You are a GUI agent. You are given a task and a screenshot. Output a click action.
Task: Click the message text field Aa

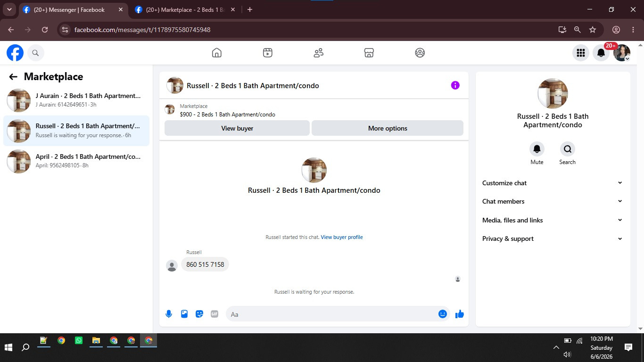pyautogui.click(x=331, y=314)
